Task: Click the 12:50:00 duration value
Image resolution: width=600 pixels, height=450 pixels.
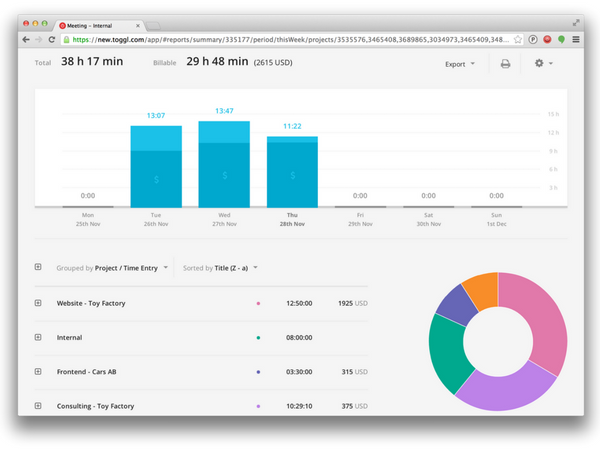Action: [x=299, y=303]
